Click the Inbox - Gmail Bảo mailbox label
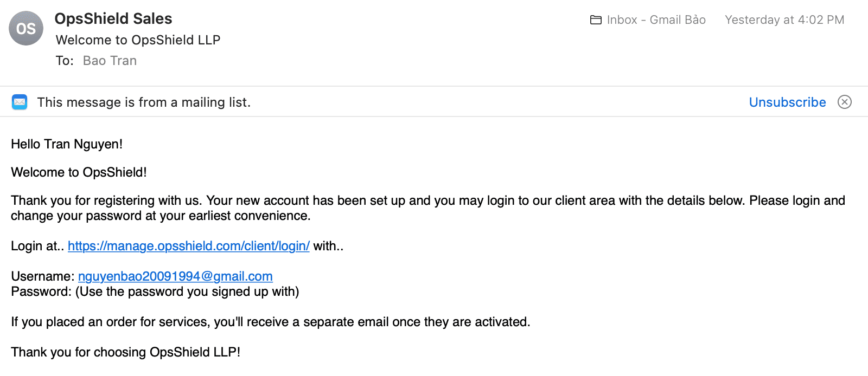868x376 pixels. tap(656, 20)
